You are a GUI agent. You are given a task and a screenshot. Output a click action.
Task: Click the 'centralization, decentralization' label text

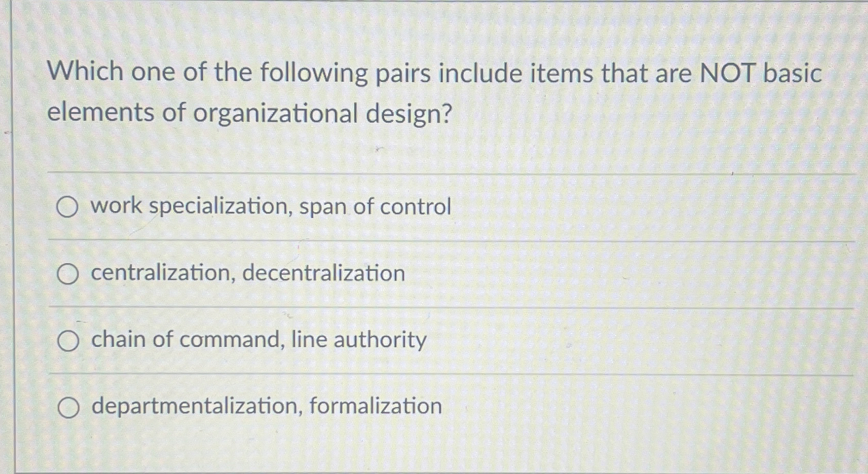247,274
